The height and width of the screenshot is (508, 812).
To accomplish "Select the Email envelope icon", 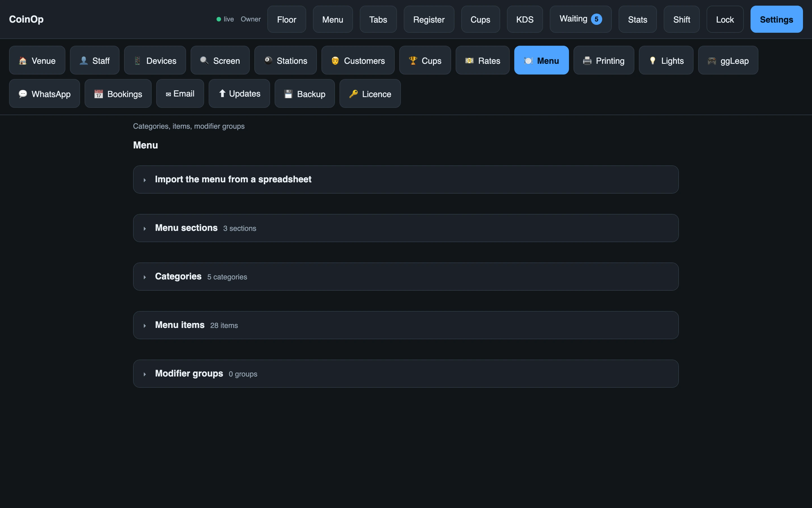I will pyautogui.click(x=168, y=95).
